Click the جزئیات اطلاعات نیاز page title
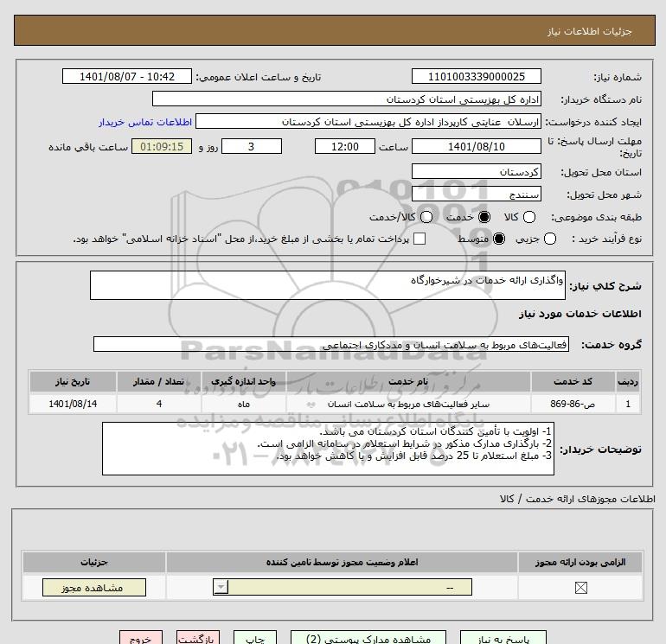Screen dimensions: 666x644 (x=590, y=31)
